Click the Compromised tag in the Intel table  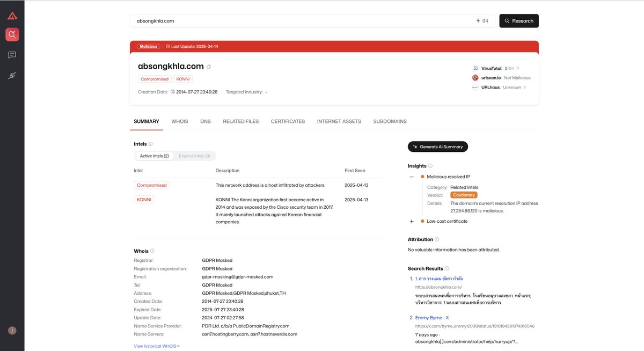click(152, 185)
